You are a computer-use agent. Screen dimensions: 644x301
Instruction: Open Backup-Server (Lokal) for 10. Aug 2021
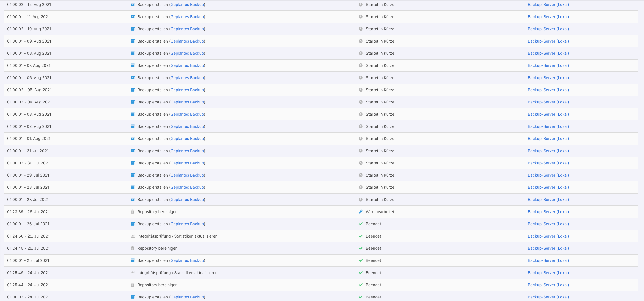click(x=548, y=29)
